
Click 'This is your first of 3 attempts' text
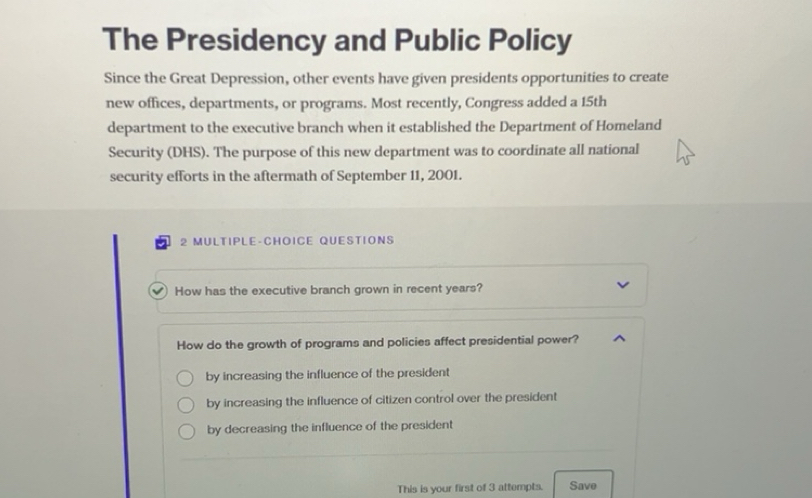469,488
